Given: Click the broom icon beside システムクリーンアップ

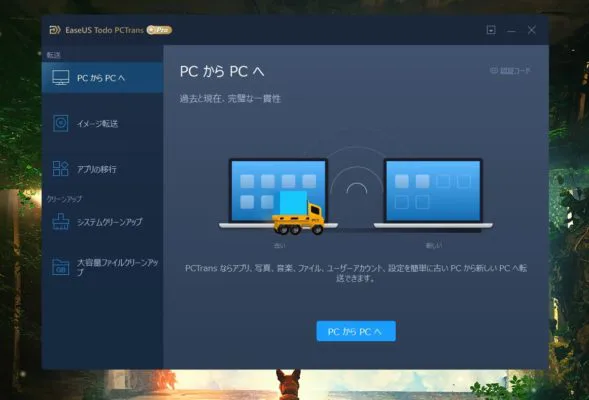Looking at the screenshot, I should click(x=60, y=222).
